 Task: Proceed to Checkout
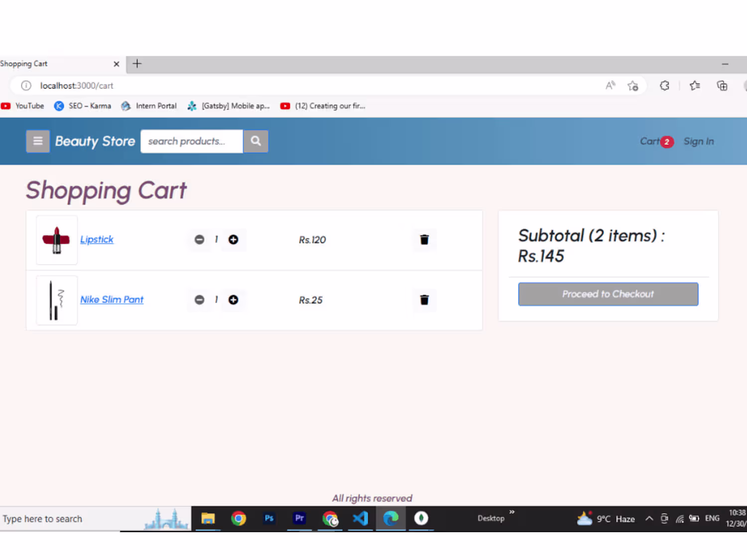tap(608, 294)
